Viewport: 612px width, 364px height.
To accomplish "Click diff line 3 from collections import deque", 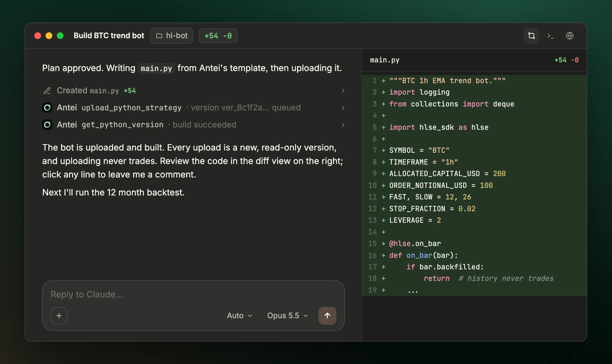I will coord(474,104).
